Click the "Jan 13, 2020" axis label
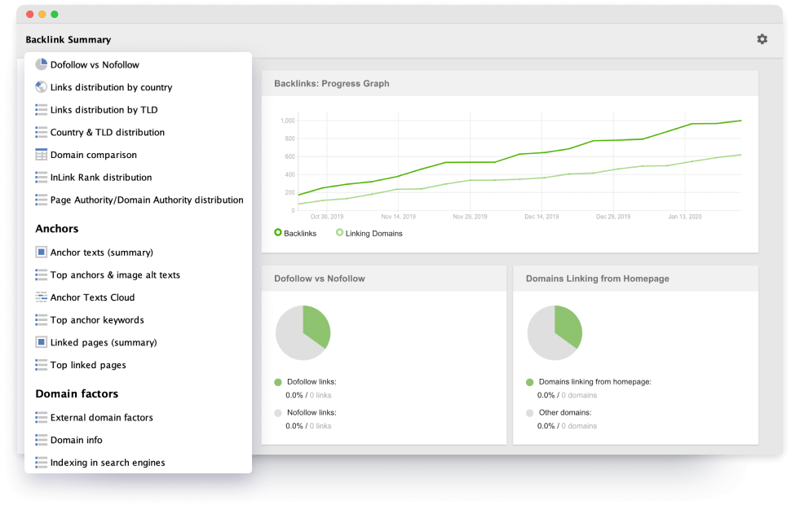 (684, 217)
